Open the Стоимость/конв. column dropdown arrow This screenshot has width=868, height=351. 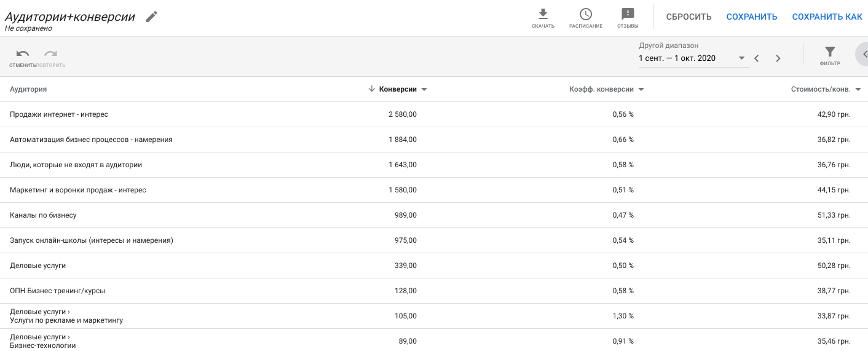tap(858, 90)
